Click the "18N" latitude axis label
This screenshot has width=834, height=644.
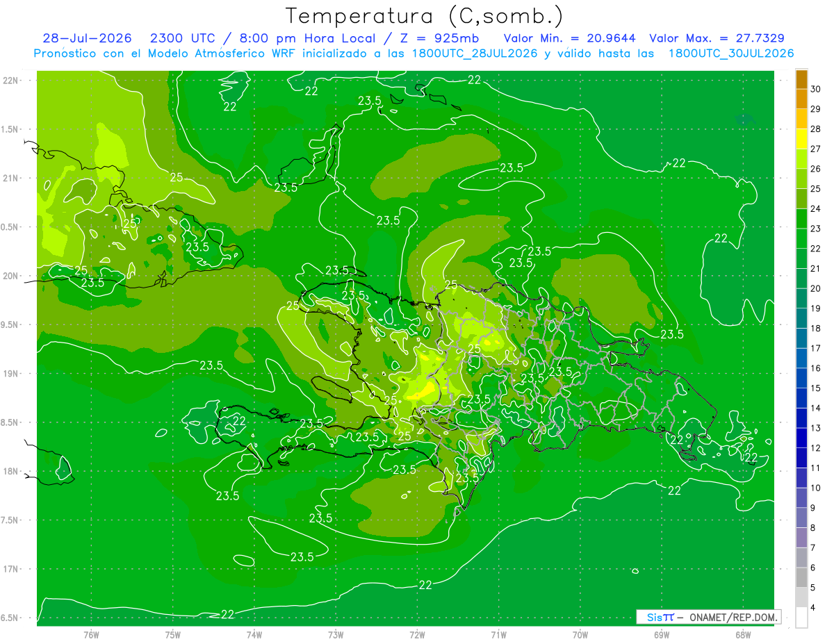coord(11,471)
